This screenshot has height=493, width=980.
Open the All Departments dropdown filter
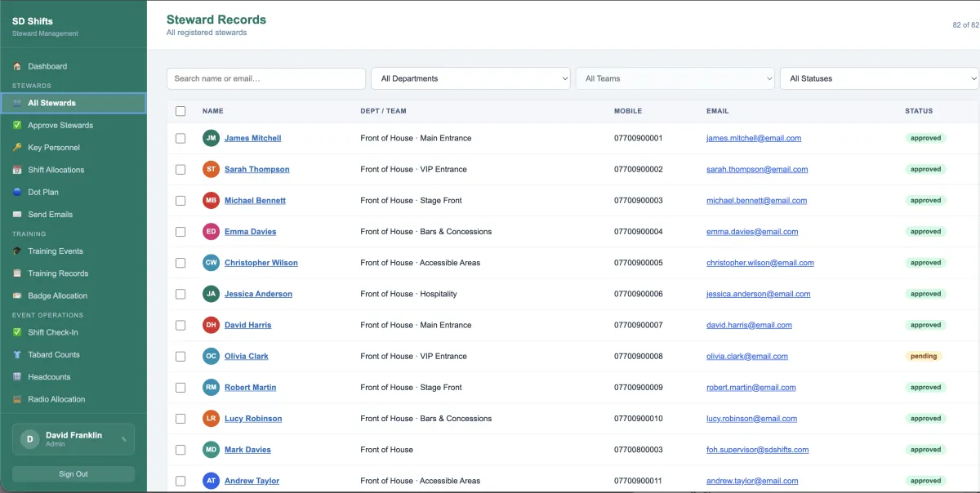(x=470, y=78)
